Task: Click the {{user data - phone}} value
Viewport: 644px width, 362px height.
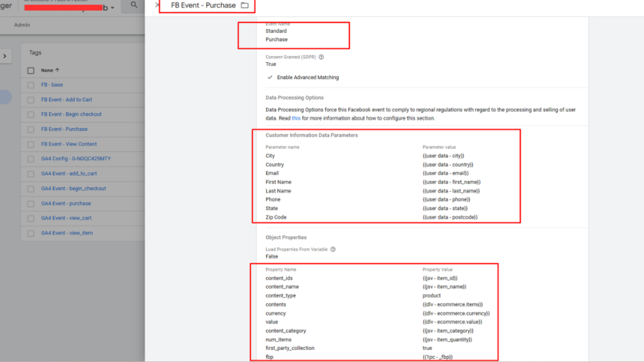Action: [447, 199]
